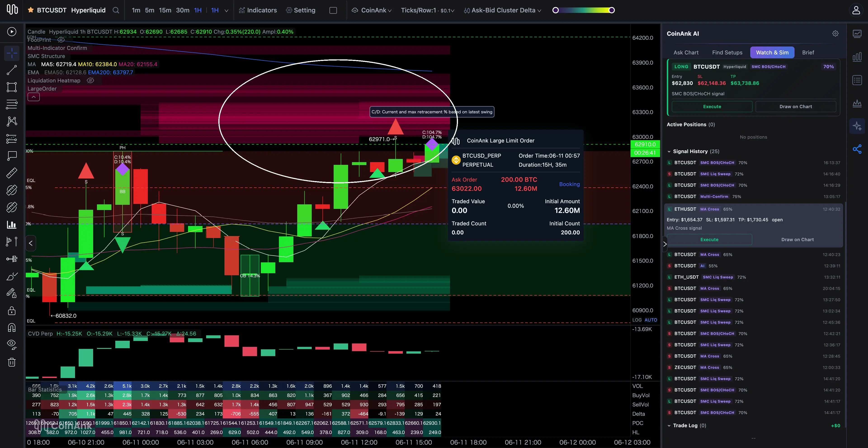Viewport: 868px width, 448px height.
Task: Open the BTCUSDT Multi-Confirm 75% signal row
Action: tap(754, 197)
